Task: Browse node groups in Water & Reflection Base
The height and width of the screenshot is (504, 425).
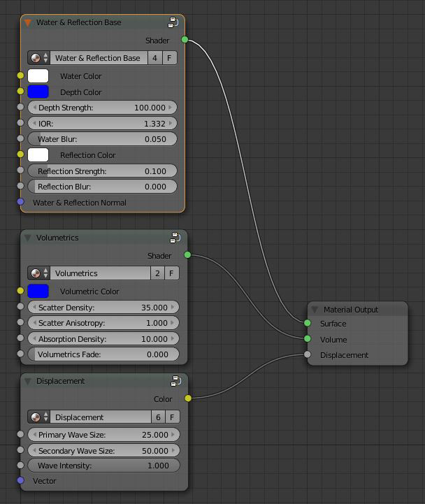Action: 39,58
